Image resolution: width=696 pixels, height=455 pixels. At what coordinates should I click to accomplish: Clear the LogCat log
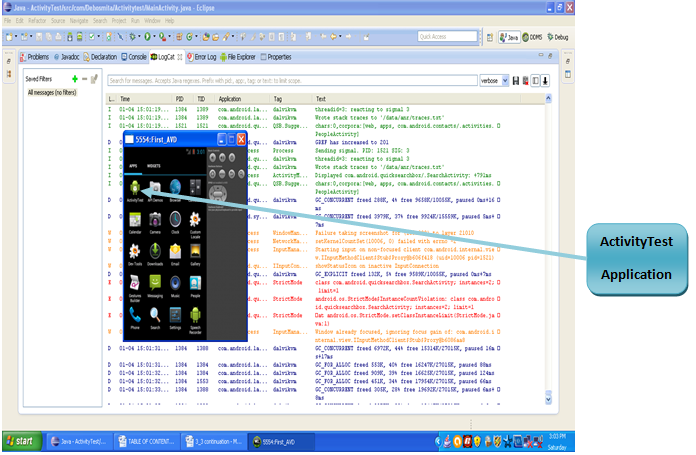pyautogui.click(x=526, y=81)
